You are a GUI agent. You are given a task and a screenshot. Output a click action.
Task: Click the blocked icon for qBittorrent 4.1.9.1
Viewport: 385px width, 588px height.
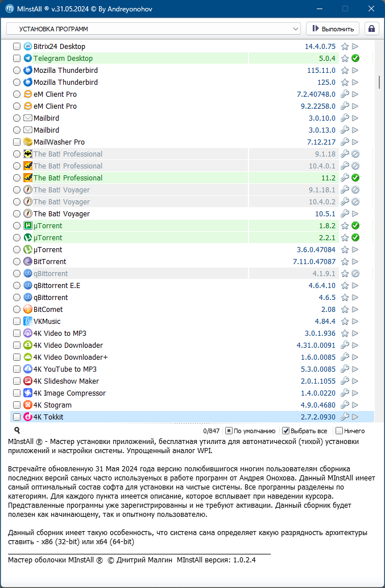pyautogui.click(x=355, y=273)
